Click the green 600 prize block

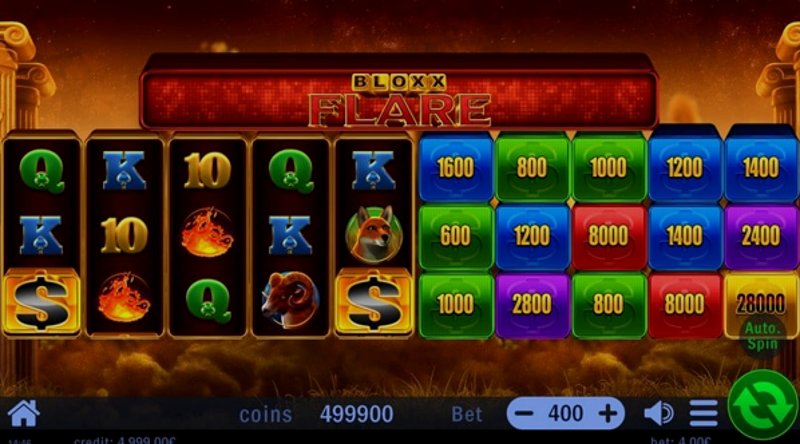456,236
